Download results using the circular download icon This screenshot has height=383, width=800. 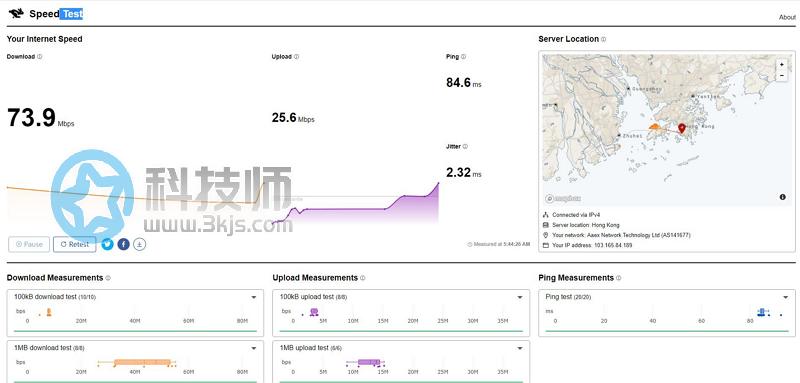click(x=139, y=244)
